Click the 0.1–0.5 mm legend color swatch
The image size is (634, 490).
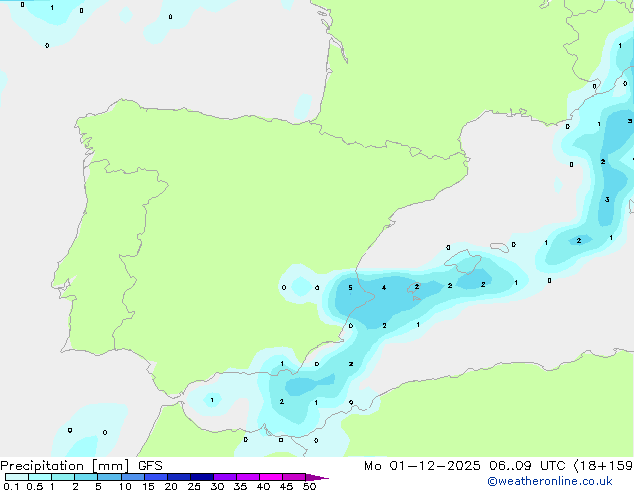tap(17, 477)
